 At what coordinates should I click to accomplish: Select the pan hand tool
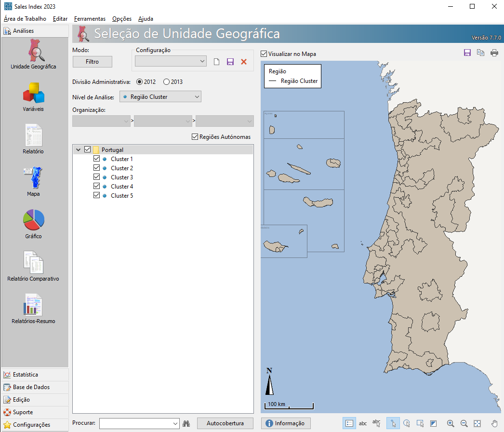[494, 423]
